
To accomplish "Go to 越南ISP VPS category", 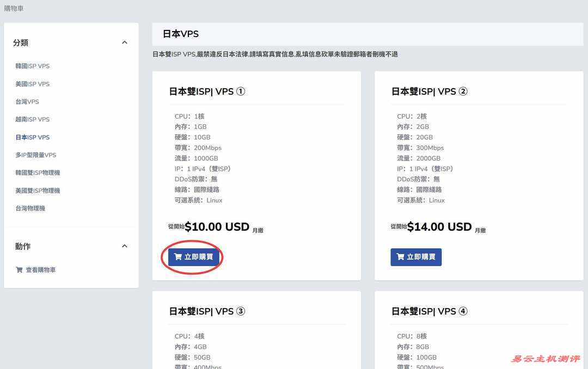I will tap(33, 119).
